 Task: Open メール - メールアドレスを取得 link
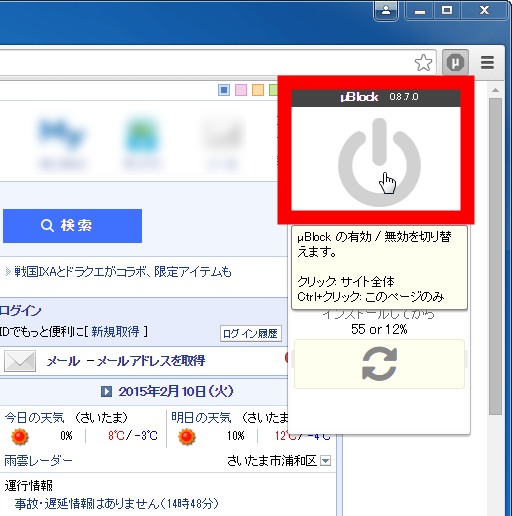[126, 361]
